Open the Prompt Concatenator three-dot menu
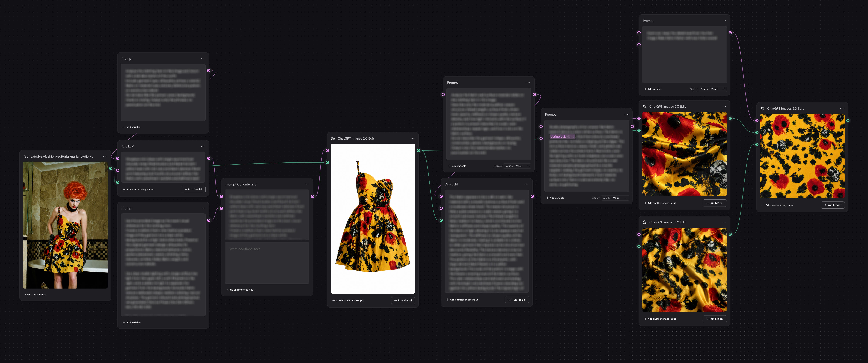The image size is (868, 363). pos(306,184)
